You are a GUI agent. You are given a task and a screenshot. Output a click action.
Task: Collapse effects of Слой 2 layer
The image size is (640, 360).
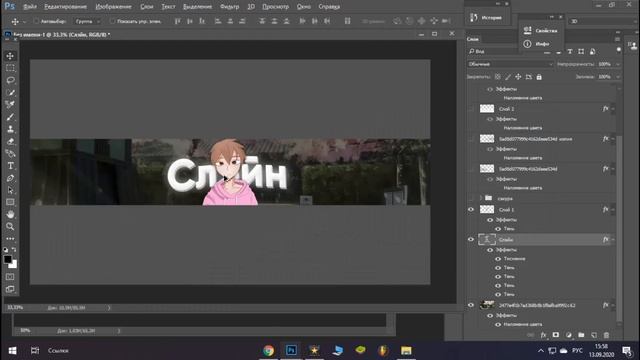pyautogui.click(x=613, y=109)
